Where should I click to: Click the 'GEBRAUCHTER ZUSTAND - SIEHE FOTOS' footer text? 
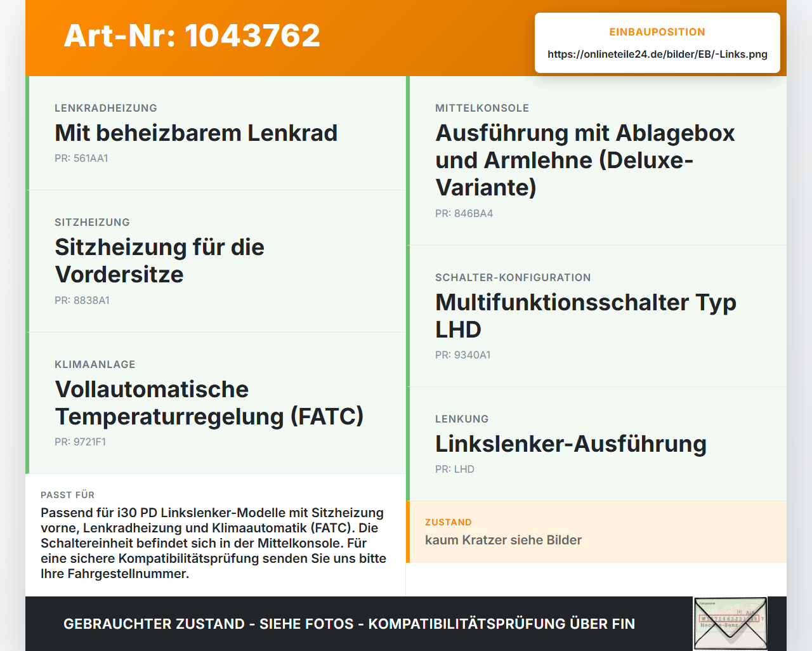coord(350,624)
